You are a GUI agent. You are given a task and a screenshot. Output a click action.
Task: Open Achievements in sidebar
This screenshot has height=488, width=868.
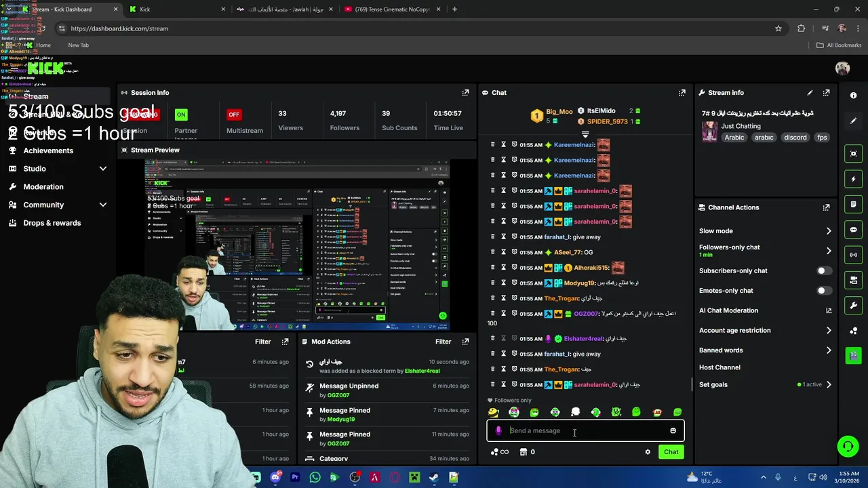[48, 150]
